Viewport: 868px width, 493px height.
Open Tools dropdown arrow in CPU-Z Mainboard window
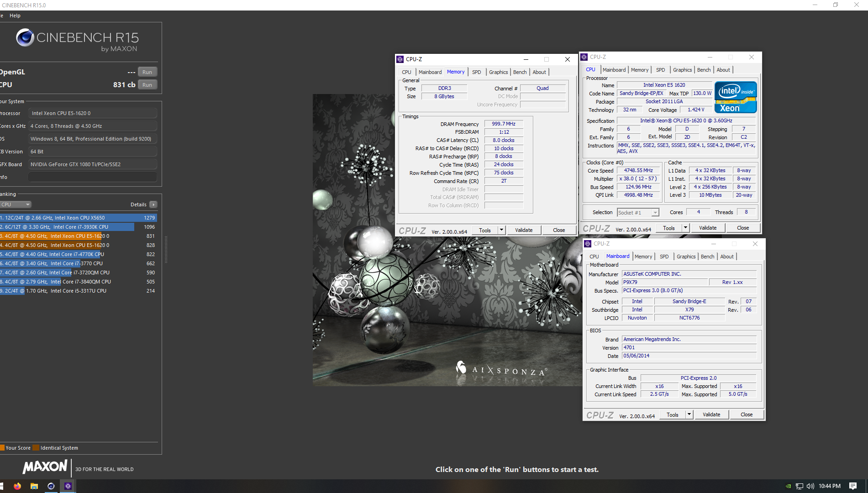pyautogui.click(x=689, y=414)
